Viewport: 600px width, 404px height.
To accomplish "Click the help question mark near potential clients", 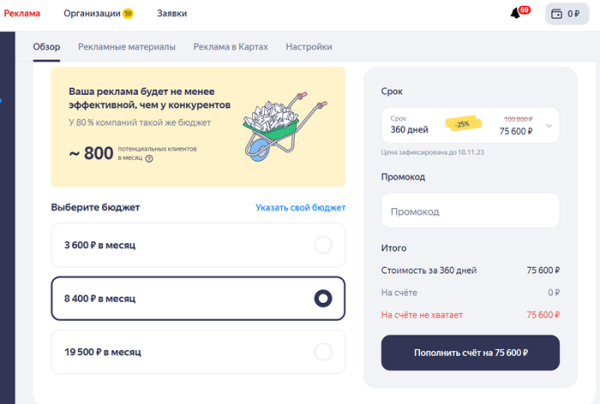I will [149, 158].
